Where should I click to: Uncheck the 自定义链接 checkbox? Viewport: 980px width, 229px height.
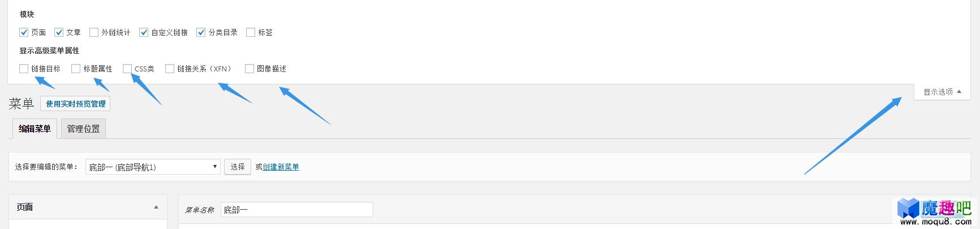point(144,32)
